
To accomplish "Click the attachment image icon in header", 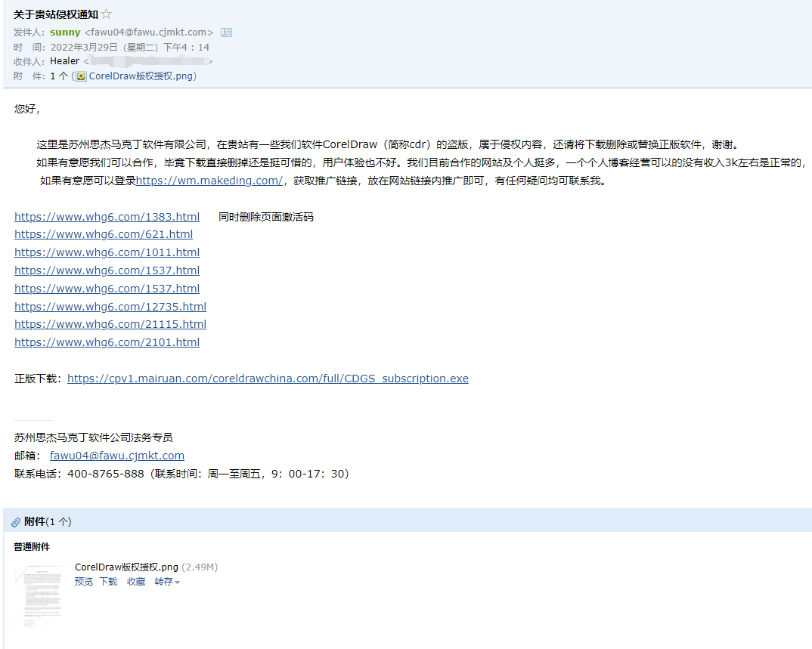I will click(82, 76).
